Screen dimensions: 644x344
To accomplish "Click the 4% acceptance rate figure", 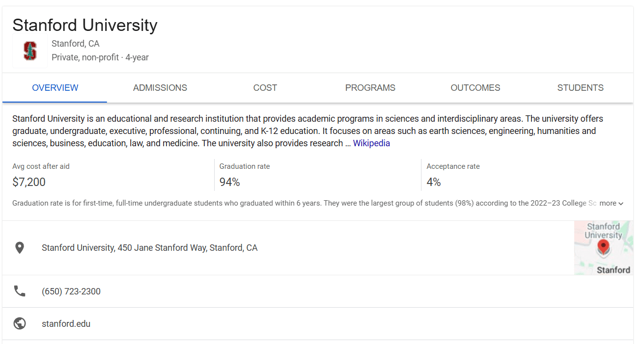I will 434,182.
